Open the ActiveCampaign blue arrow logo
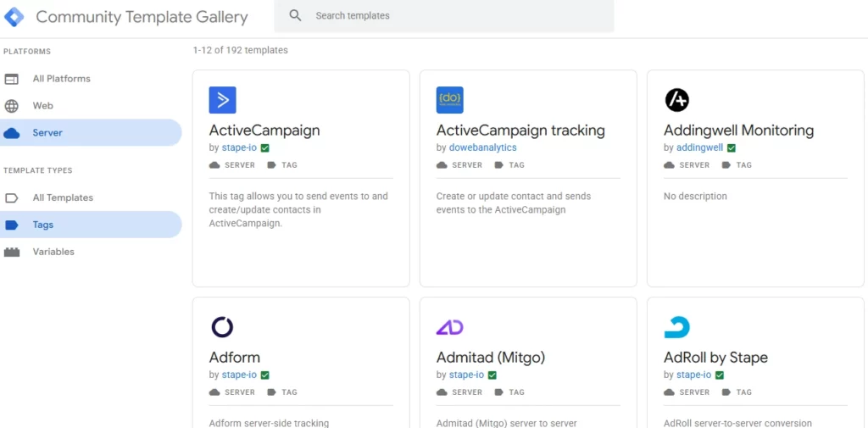 point(223,100)
